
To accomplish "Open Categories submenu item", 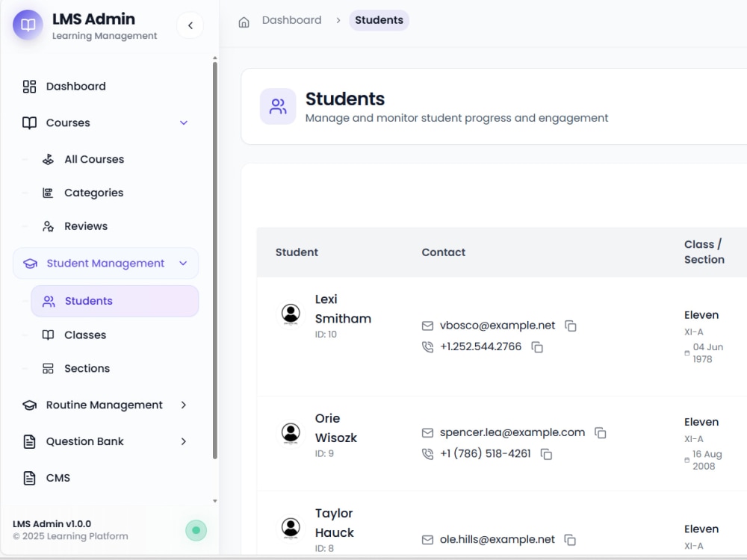I will [x=94, y=193].
